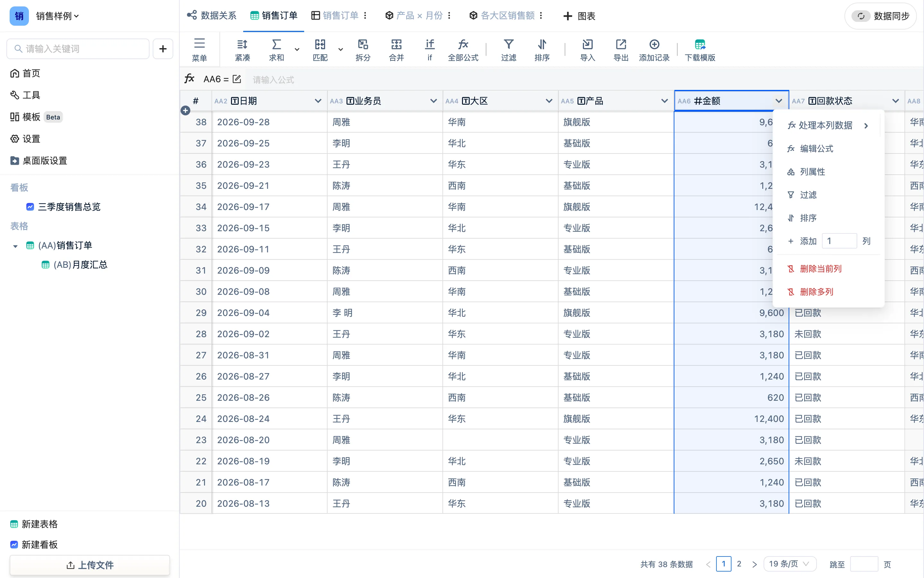Choose 编辑公式 from column menu
This screenshot has width=924, height=578.
click(x=828, y=149)
